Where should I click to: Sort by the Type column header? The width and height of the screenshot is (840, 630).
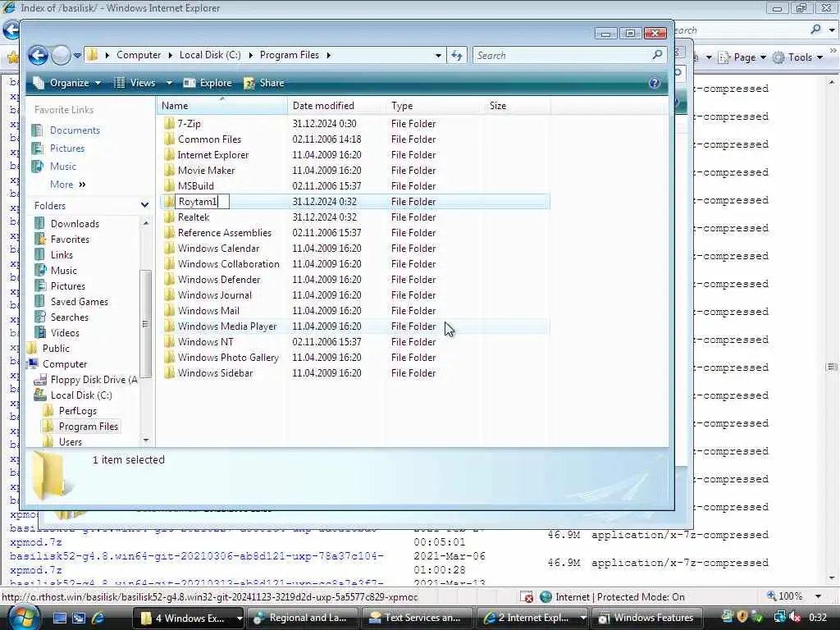[x=435, y=106]
